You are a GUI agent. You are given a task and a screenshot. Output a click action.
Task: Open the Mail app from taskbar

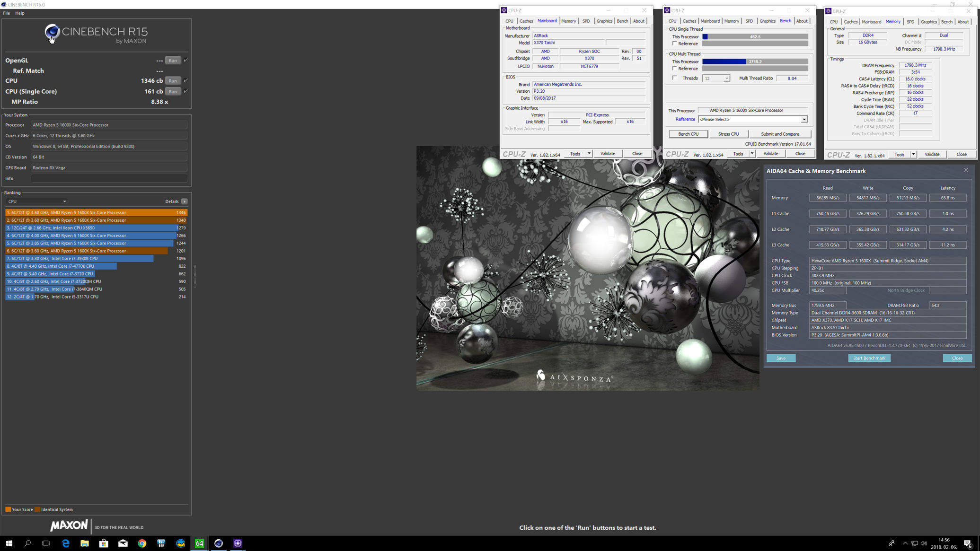tap(123, 543)
